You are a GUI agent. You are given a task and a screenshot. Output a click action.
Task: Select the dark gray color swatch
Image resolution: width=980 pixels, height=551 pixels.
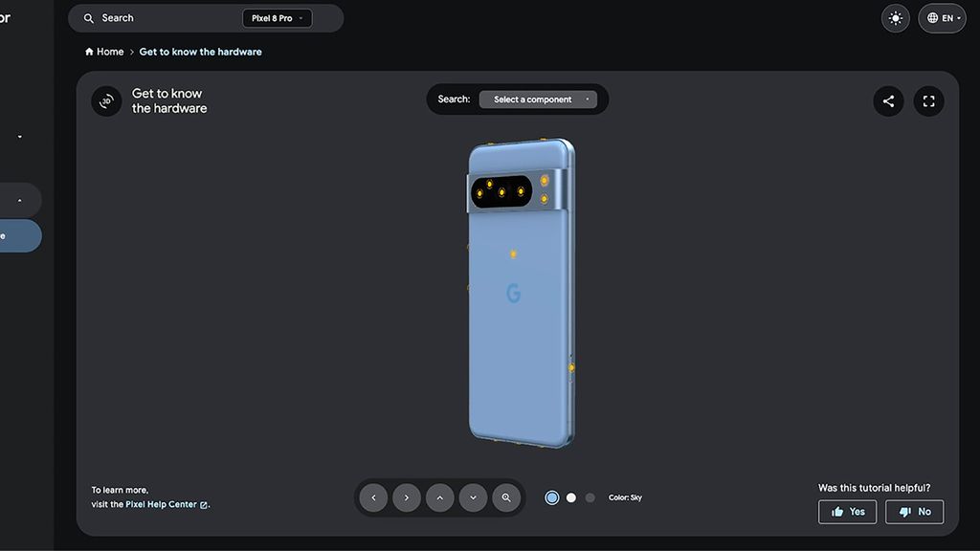(x=590, y=497)
